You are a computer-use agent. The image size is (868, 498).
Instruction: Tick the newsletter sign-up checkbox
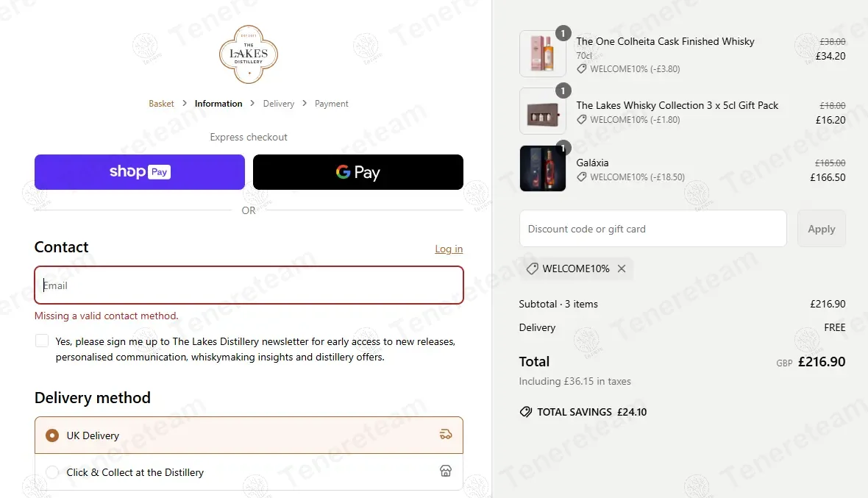pos(43,341)
